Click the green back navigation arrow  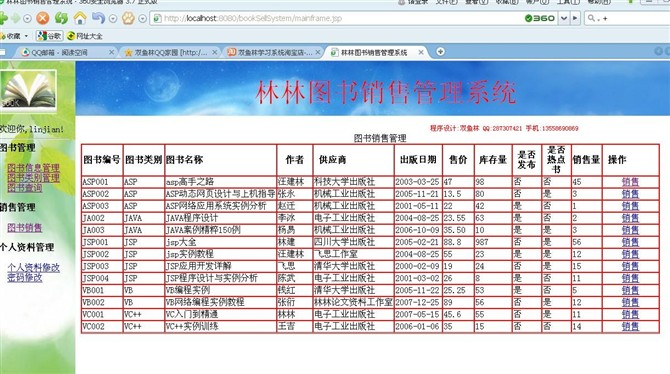tap(3, 18)
